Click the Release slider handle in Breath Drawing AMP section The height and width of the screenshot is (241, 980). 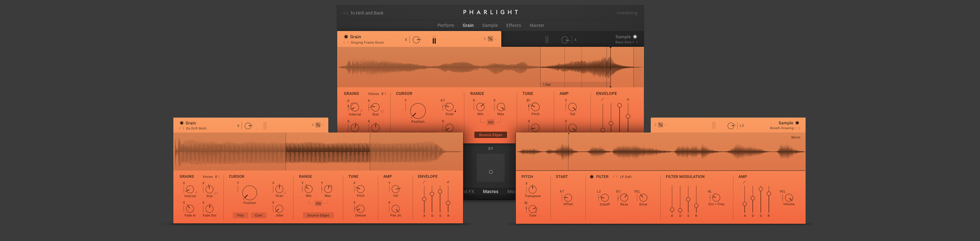point(769,194)
